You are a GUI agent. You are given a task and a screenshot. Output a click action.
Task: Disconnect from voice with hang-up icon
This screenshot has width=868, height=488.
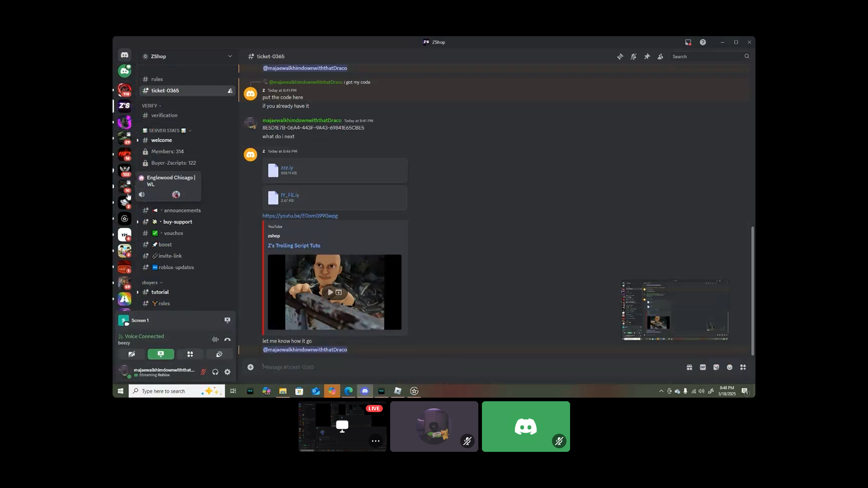[227, 339]
